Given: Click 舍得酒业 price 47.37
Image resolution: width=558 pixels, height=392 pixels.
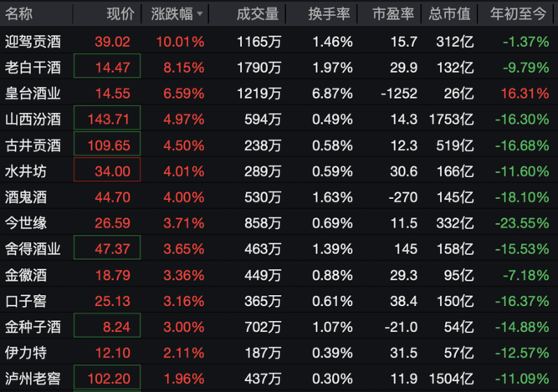Looking at the screenshot, I should pos(107,249).
